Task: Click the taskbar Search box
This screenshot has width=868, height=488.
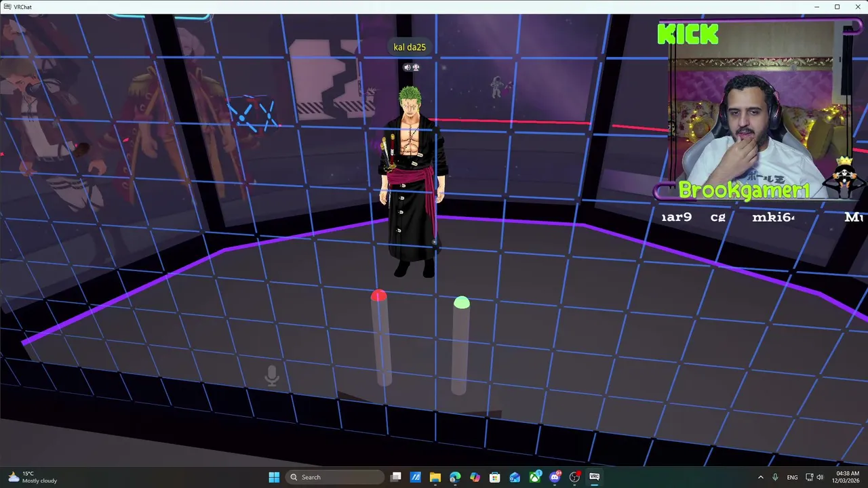Action: point(336,477)
